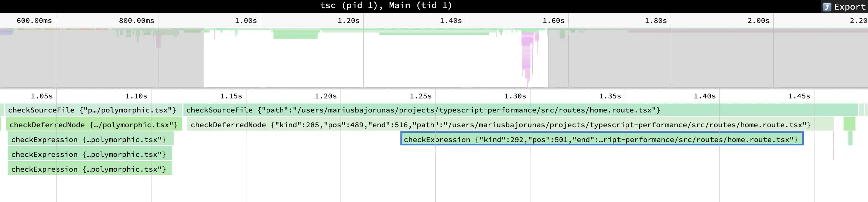Screen dimensions: 868x202
Task: Select the checkSourceFile polymorphic.tsx frame
Action: [93, 110]
